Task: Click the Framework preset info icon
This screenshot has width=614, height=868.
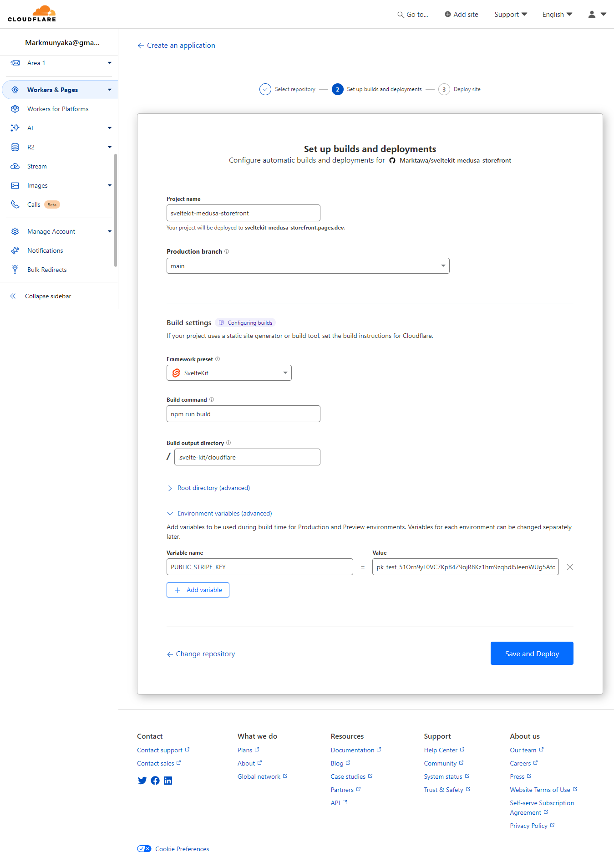Action: 218,359
